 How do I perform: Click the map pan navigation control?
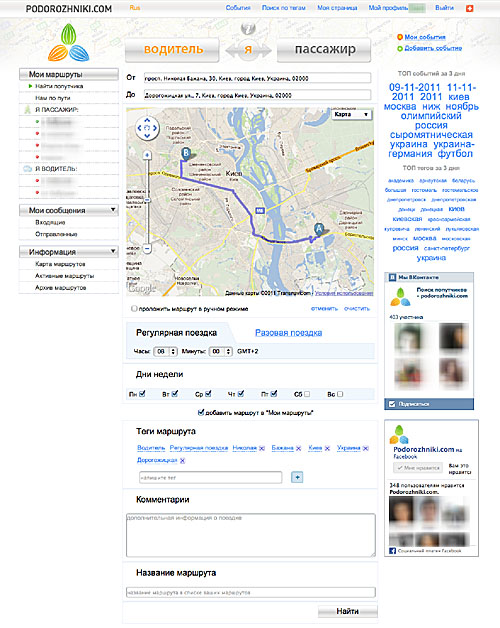coord(147,128)
